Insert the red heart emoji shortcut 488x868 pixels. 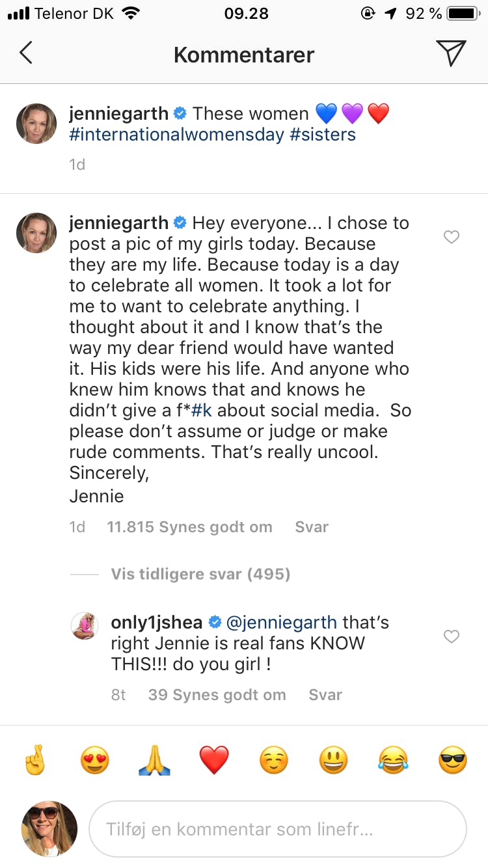tap(214, 760)
